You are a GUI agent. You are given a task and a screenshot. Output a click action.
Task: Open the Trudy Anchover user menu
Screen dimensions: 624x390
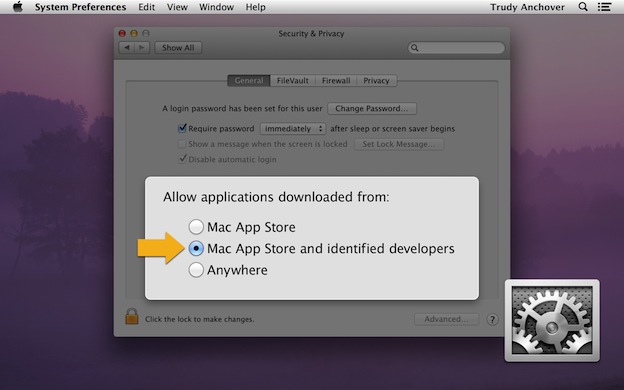coord(527,7)
